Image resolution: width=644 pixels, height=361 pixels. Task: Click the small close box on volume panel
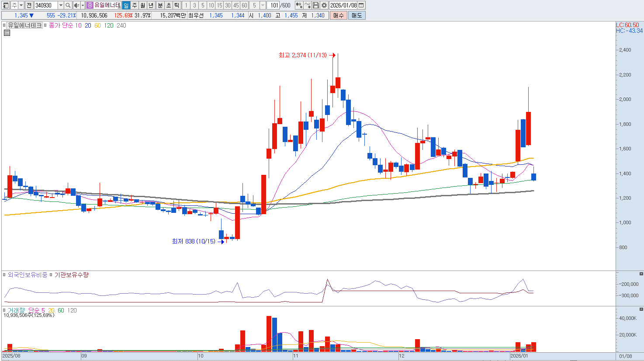641,309
